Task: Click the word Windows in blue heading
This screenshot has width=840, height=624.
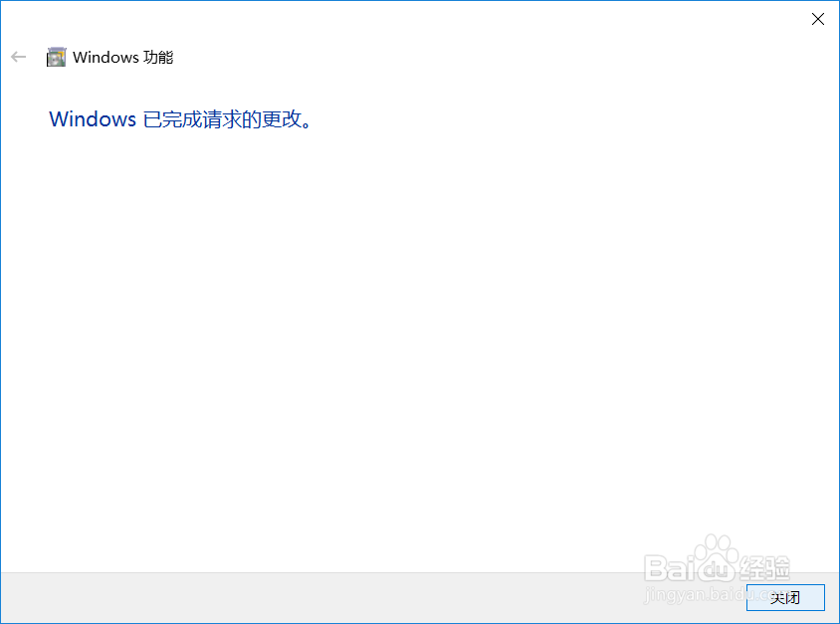Action: pyautogui.click(x=93, y=118)
